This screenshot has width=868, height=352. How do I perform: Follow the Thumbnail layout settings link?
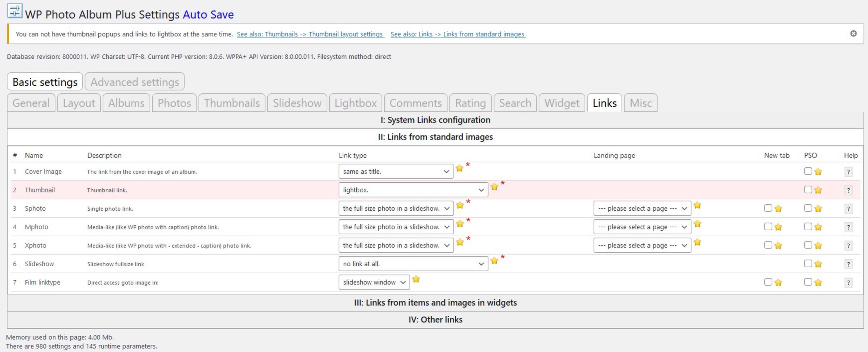[x=310, y=34]
